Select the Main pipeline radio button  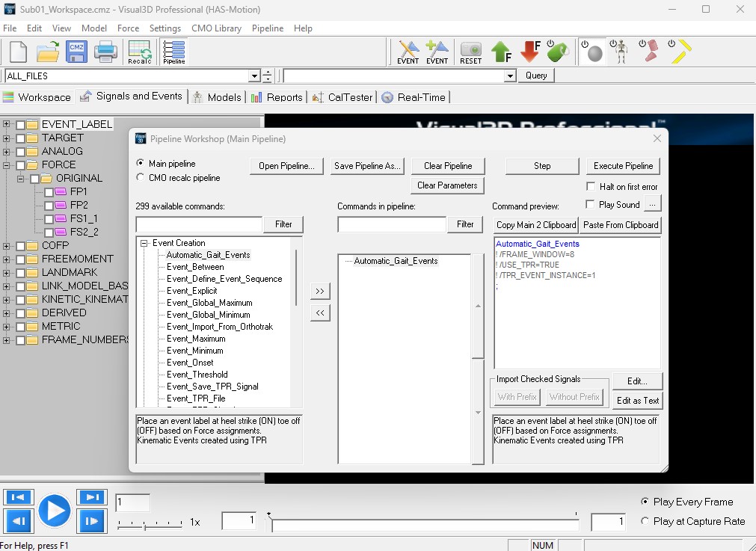[141, 163]
